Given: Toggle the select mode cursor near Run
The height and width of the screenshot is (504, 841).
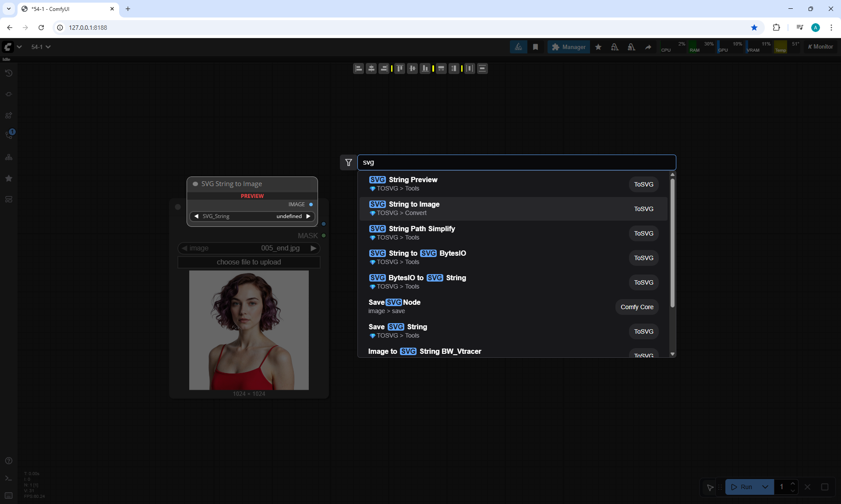Looking at the screenshot, I should point(710,487).
